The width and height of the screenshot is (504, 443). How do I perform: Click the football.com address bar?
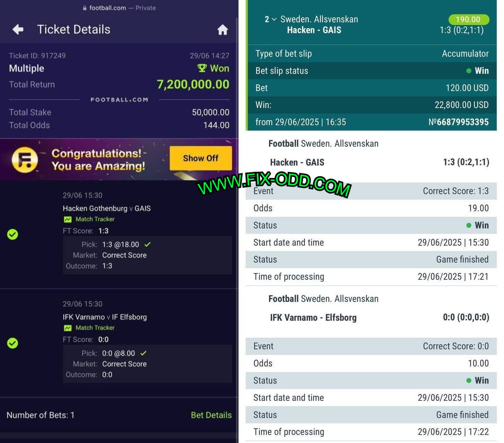[119, 8]
